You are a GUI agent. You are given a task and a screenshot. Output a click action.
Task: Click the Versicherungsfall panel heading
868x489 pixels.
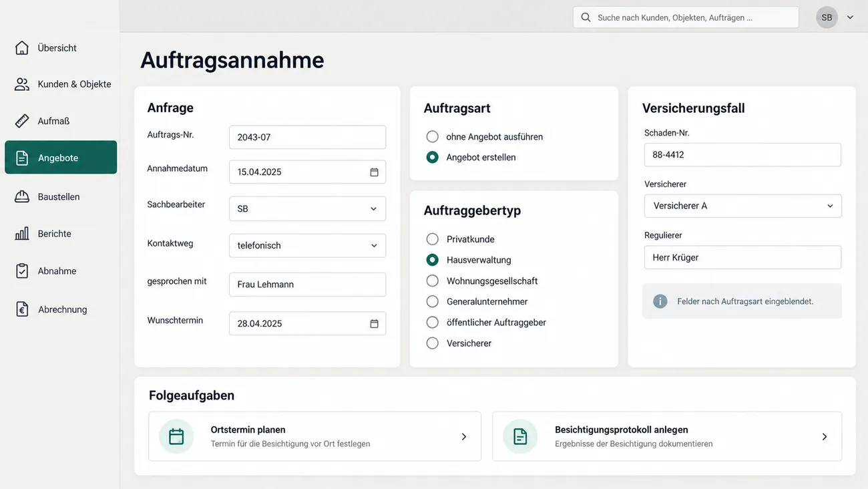693,108
